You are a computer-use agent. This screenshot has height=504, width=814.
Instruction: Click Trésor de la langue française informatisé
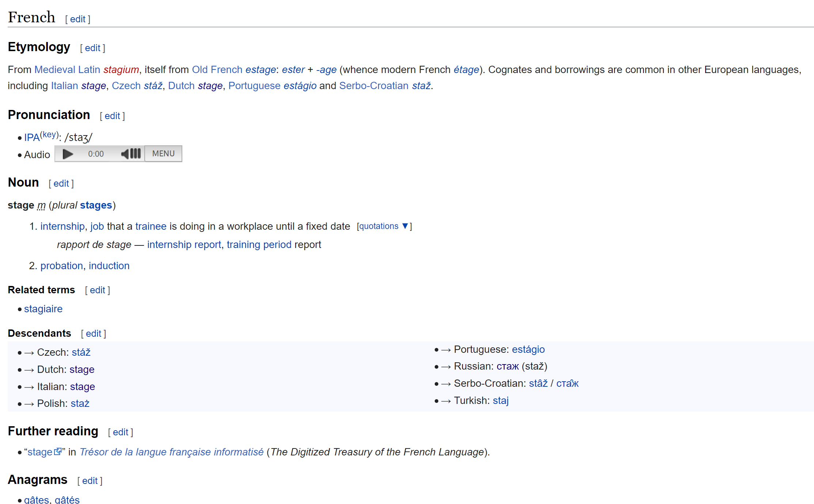(x=171, y=452)
